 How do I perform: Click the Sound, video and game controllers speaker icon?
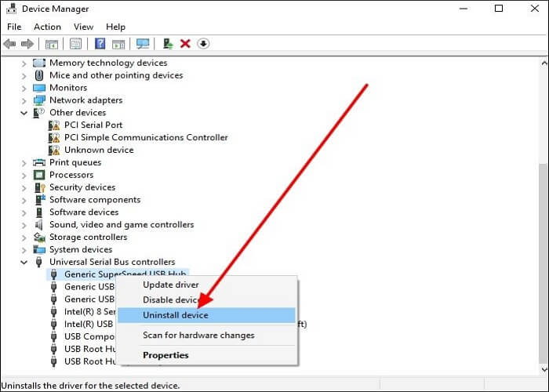(x=38, y=225)
